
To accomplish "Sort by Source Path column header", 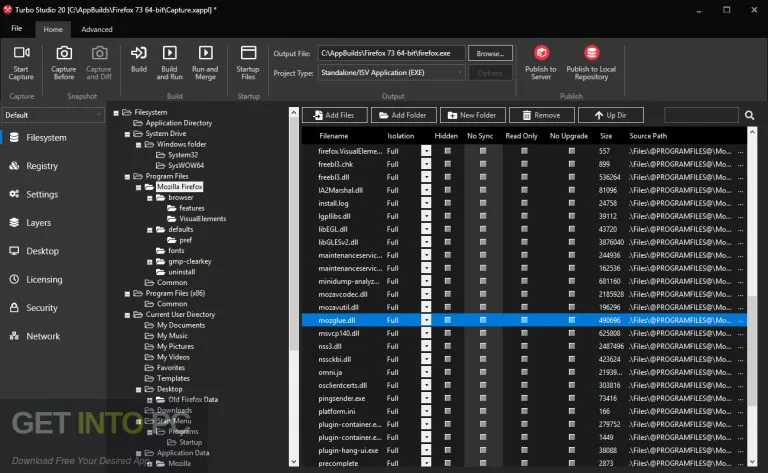I will tap(648, 136).
